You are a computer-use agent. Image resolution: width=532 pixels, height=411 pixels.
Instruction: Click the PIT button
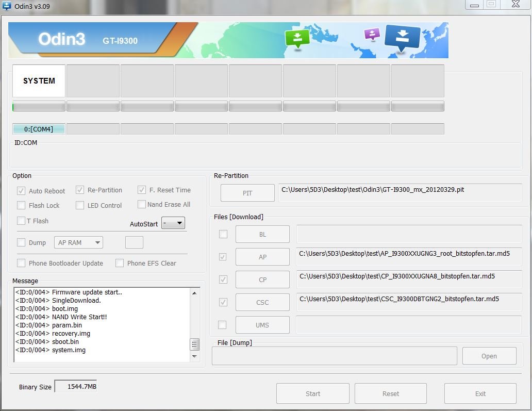tap(247, 193)
